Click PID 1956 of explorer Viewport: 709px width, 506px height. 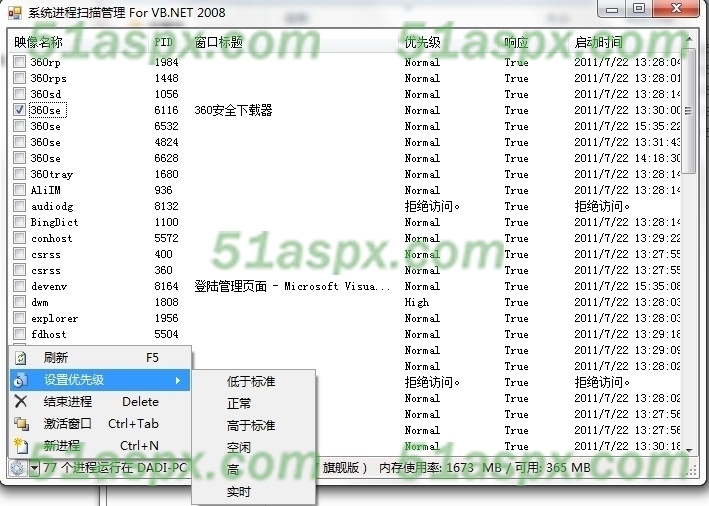coord(166,318)
